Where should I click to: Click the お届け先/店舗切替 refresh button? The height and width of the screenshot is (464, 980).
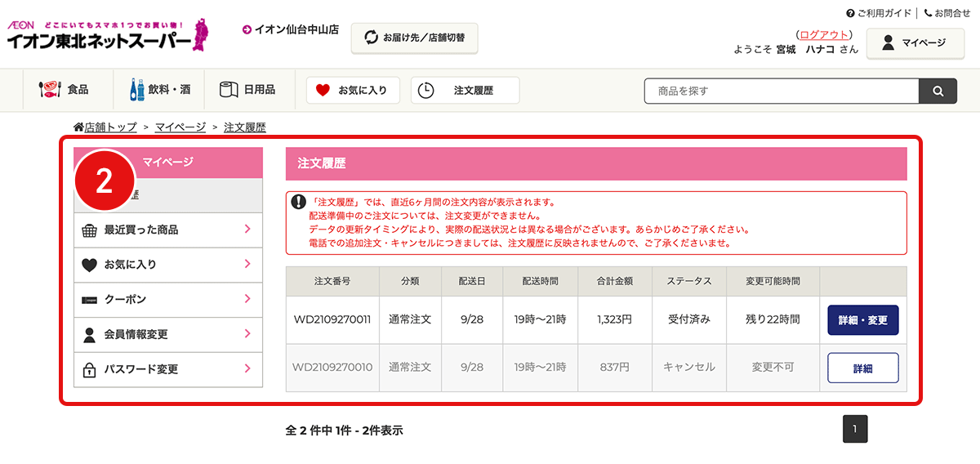[x=414, y=38]
